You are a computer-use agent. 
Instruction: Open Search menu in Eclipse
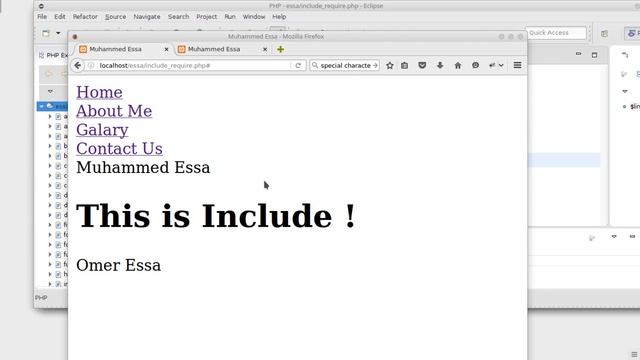[x=178, y=17]
